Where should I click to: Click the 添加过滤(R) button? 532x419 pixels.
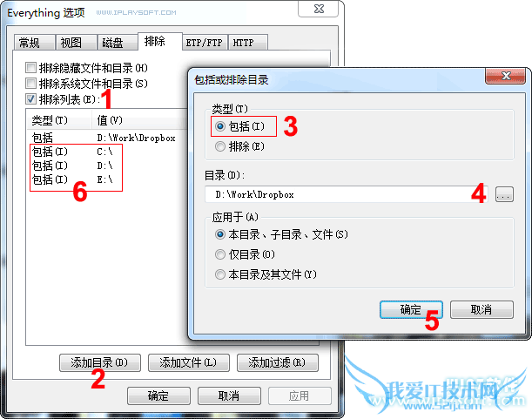278,362
